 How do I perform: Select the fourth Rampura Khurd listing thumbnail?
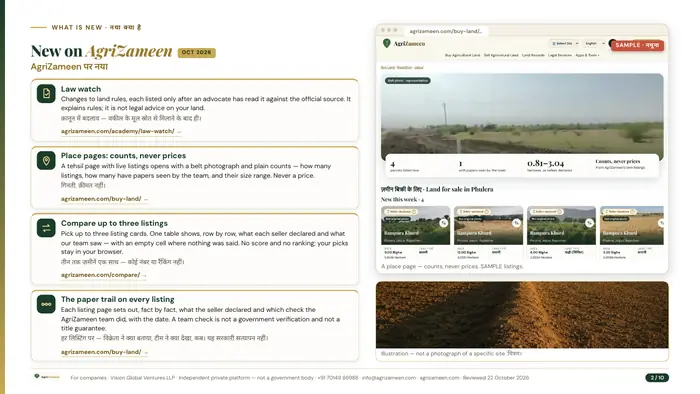pyautogui.click(x=631, y=225)
